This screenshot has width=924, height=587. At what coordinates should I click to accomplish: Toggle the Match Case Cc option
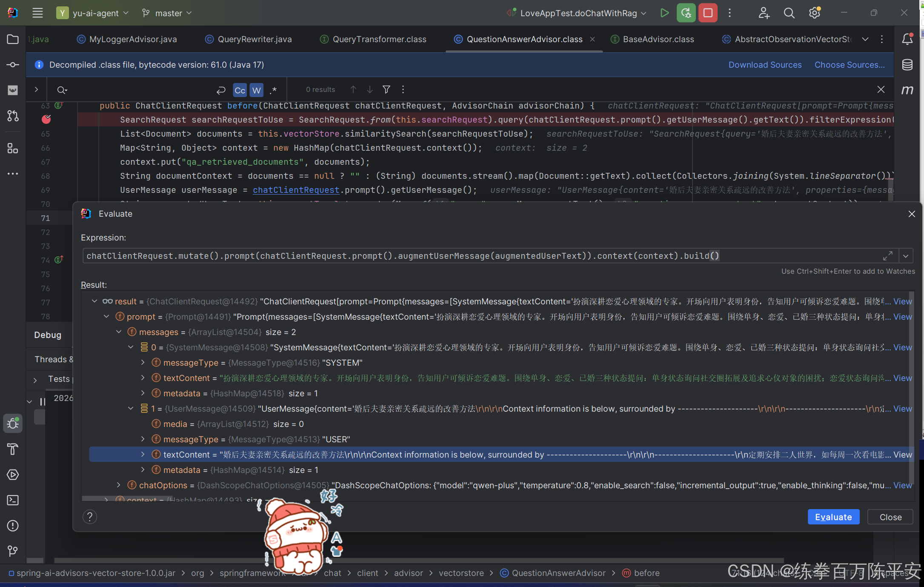[240, 90]
